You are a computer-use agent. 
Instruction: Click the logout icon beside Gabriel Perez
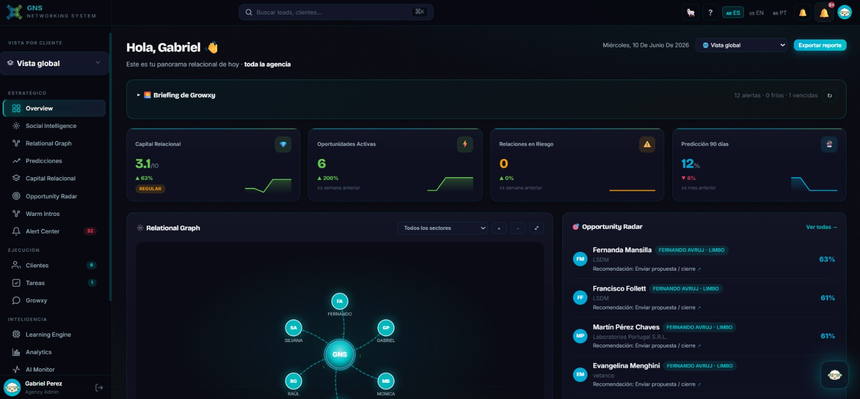tap(99, 387)
